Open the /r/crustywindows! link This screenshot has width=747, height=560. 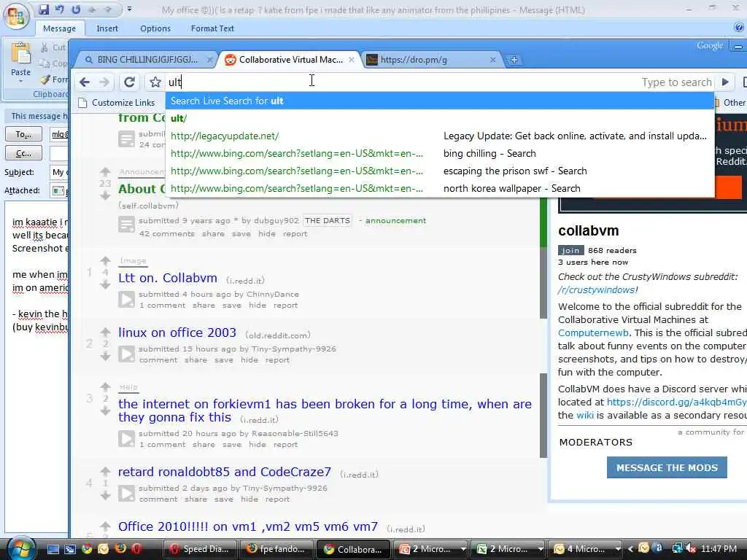(598, 289)
